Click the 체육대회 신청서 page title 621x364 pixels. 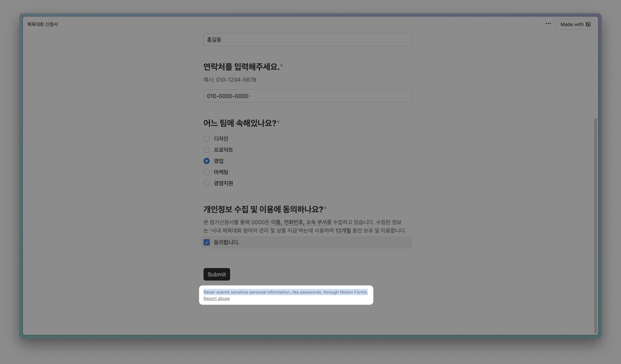click(42, 24)
